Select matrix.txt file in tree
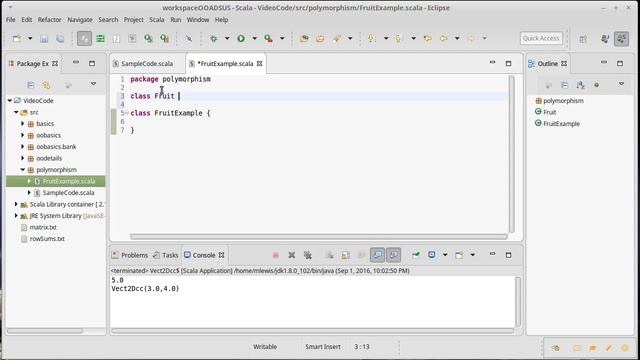The width and height of the screenshot is (640, 360). pyautogui.click(x=43, y=227)
